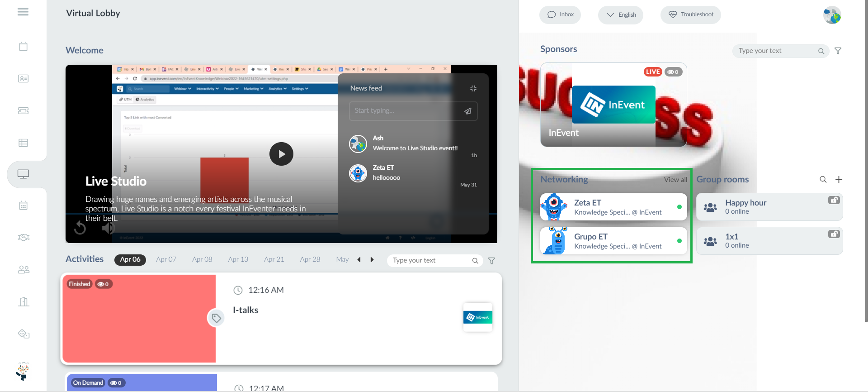
Task: Join the Happy hour group room
Action: [769, 207]
